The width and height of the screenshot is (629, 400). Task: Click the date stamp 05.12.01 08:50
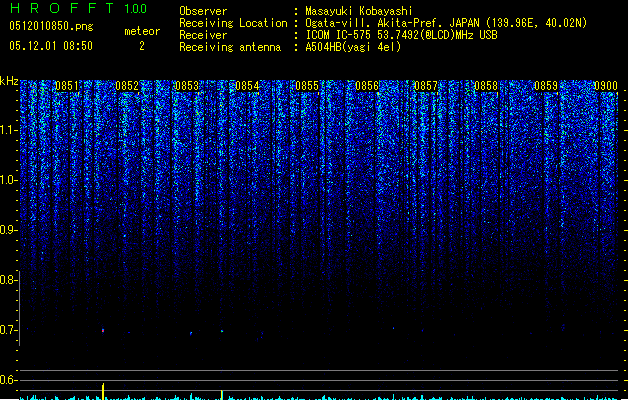tap(51, 46)
